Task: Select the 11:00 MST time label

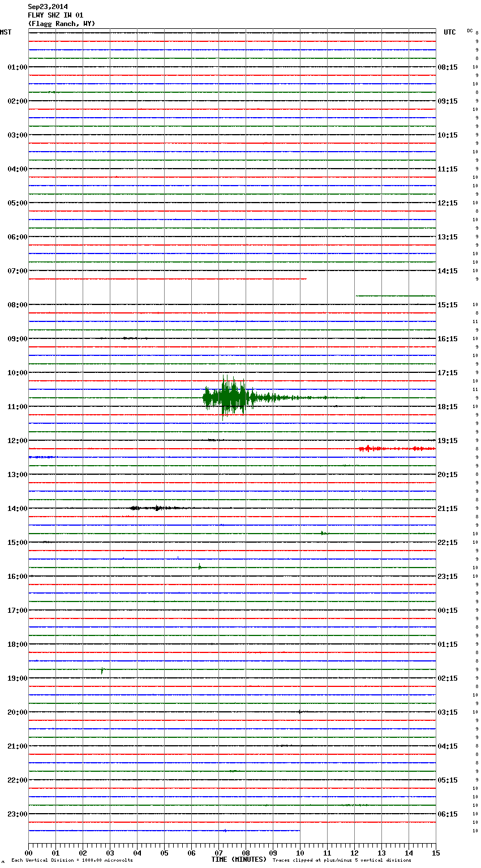Action: pyautogui.click(x=17, y=407)
